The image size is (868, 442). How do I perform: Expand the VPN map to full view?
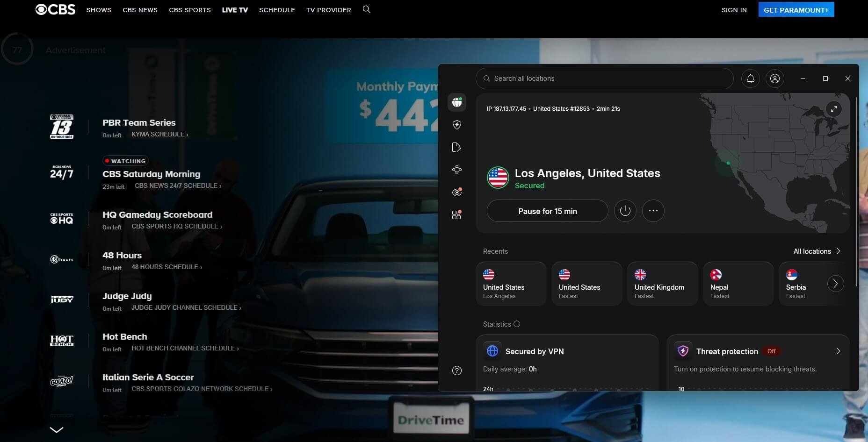click(x=834, y=109)
